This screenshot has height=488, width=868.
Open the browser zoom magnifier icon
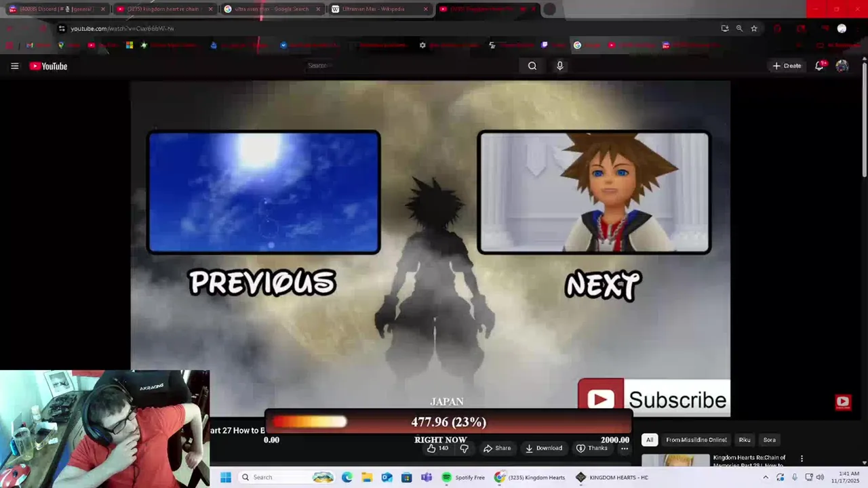point(739,28)
